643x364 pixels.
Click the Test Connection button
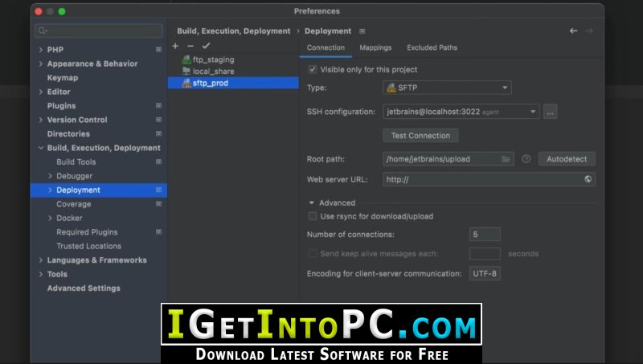coord(420,136)
